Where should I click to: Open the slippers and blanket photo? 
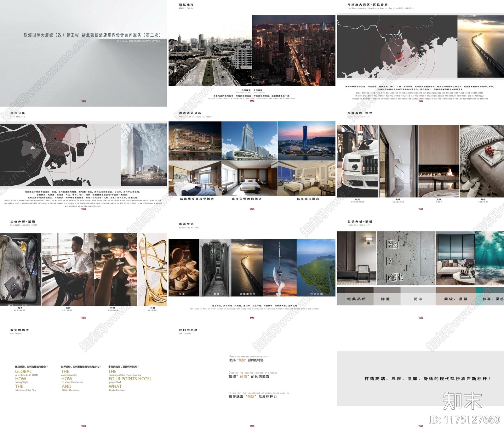pyautogui.click(x=482, y=161)
